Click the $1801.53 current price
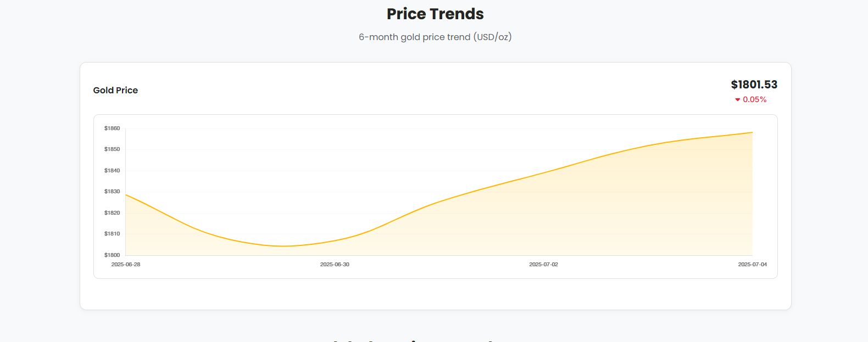 (x=754, y=85)
